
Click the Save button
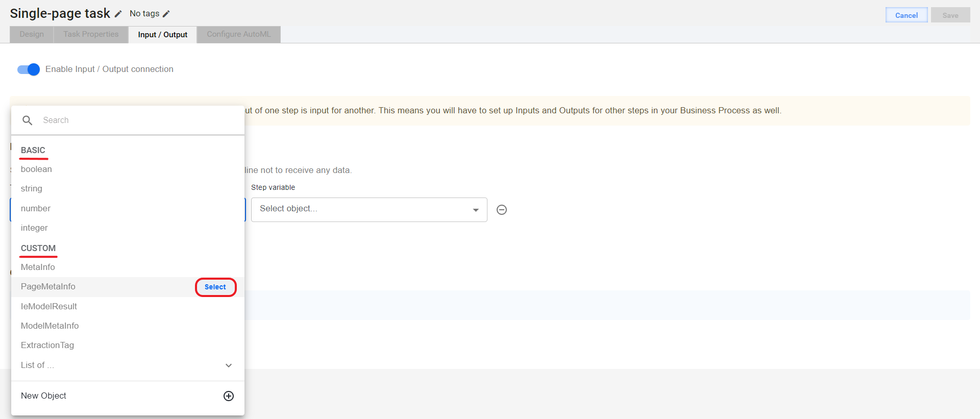point(950,15)
